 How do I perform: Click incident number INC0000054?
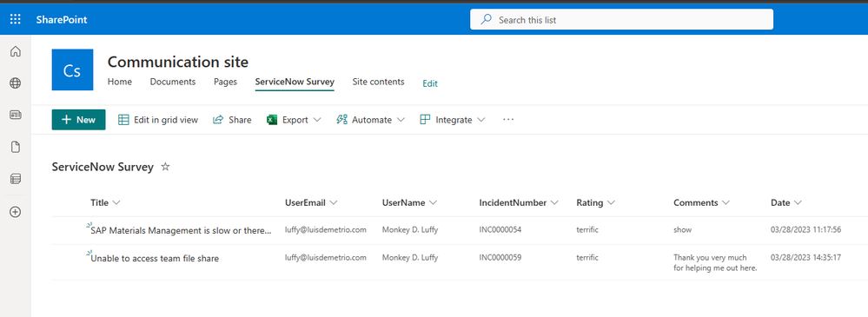pos(500,229)
